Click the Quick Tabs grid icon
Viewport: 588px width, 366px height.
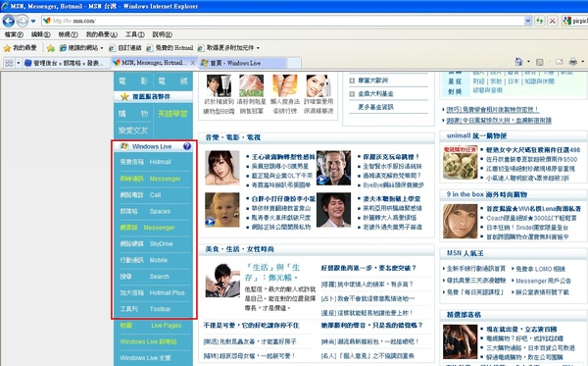point(9,63)
